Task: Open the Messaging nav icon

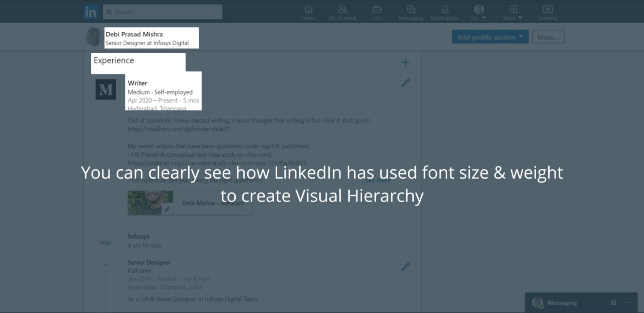Action: click(411, 13)
